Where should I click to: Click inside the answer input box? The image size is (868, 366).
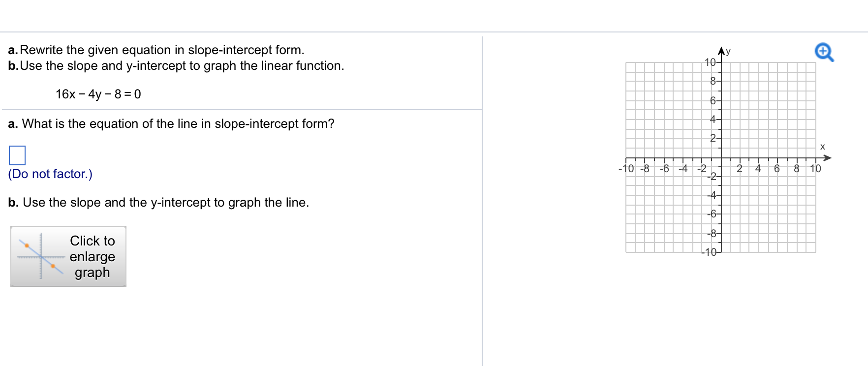17,155
